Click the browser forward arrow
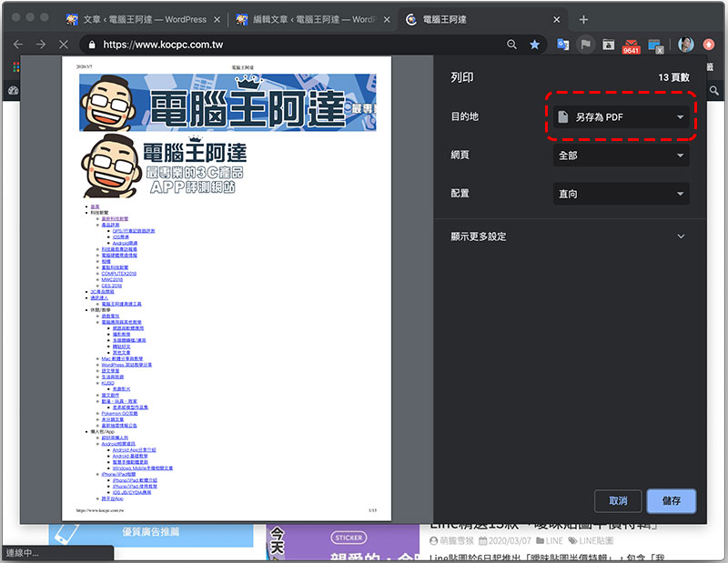This screenshot has width=728, height=563. tap(41, 45)
